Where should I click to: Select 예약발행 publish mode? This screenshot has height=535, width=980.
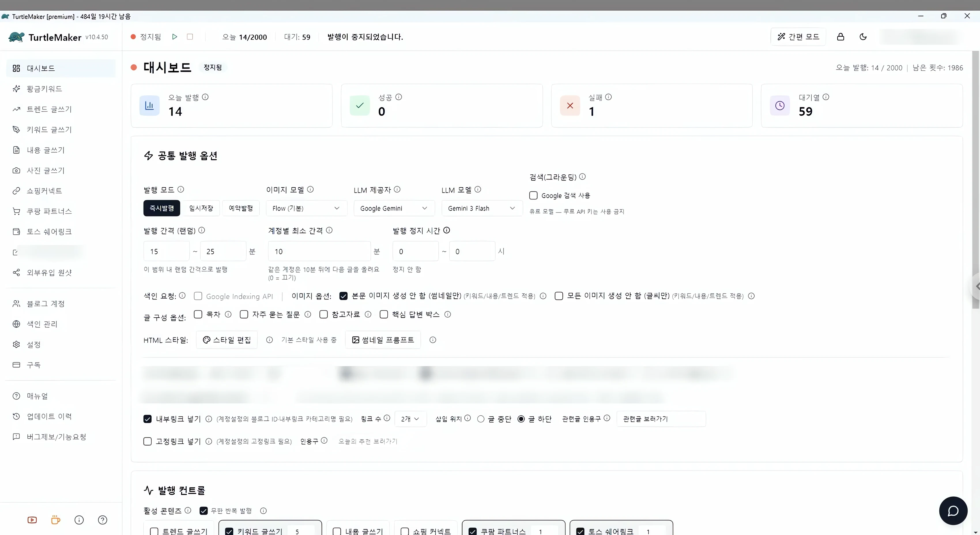click(x=241, y=208)
